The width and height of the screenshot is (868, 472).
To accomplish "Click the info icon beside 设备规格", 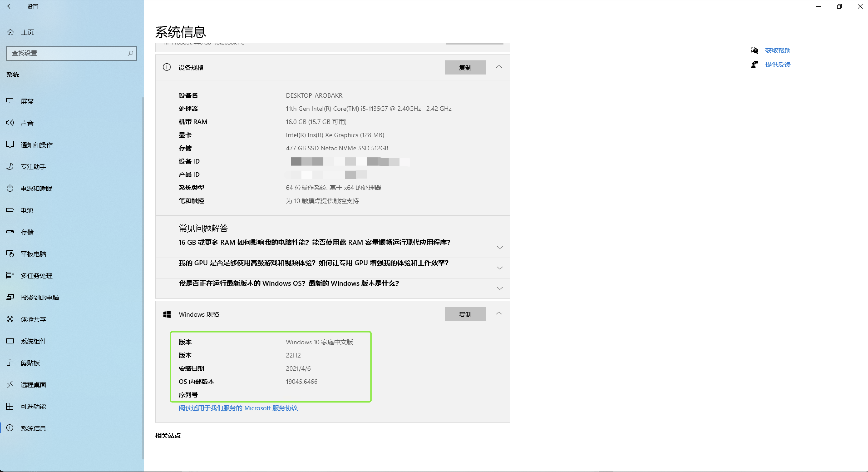I will pyautogui.click(x=167, y=67).
